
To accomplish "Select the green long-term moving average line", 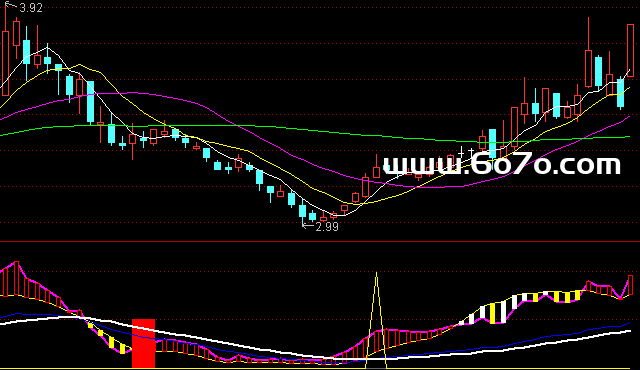I will coord(314,131).
